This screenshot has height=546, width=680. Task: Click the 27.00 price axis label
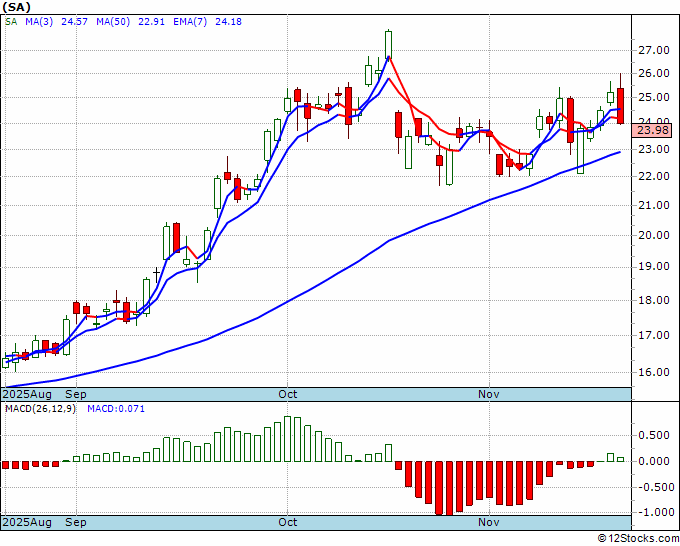(654, 50)
